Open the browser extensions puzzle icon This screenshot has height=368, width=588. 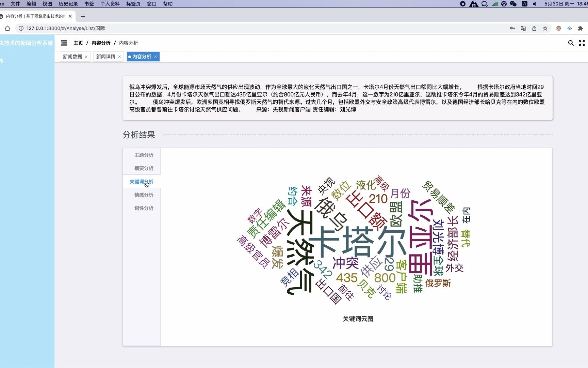click(581, 28)
